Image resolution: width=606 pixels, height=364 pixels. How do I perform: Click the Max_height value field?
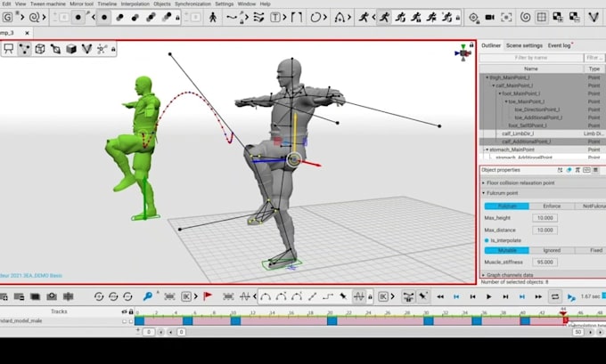pyautogui.click(x=545, y=218)
